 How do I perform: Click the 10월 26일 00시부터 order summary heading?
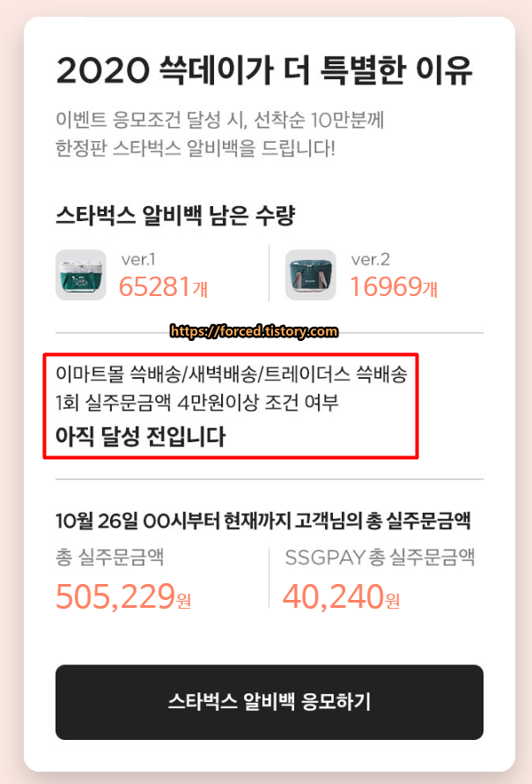(263, 521)
